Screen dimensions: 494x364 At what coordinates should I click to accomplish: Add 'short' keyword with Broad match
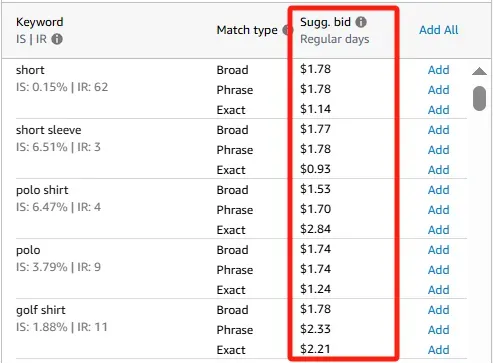click(438, 70)
